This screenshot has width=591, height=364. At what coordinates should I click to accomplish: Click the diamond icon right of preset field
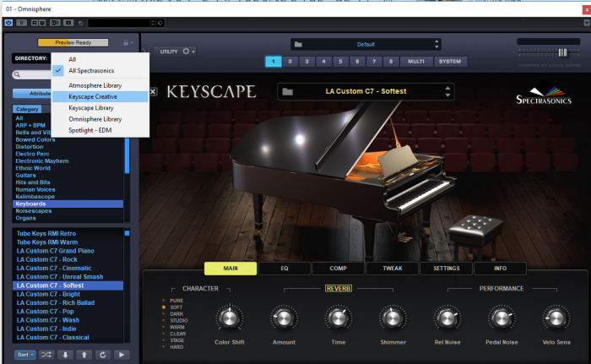pos(160,23)
